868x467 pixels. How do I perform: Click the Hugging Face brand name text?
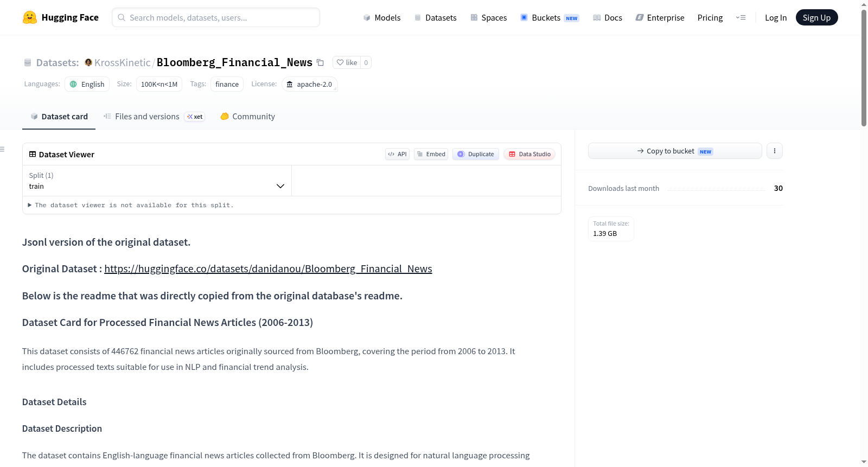tap(70, 17)
